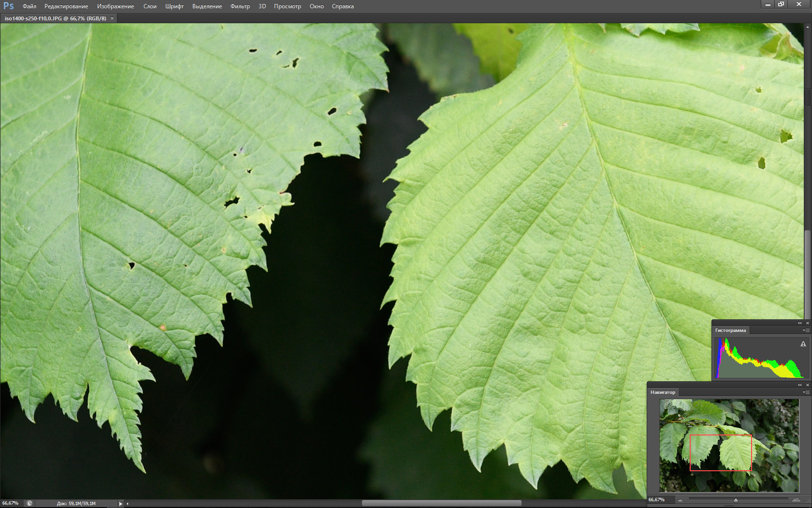Close the Photoshop application window
The height and width of the screenshot is (508, 812).
[x=798, y=4]
